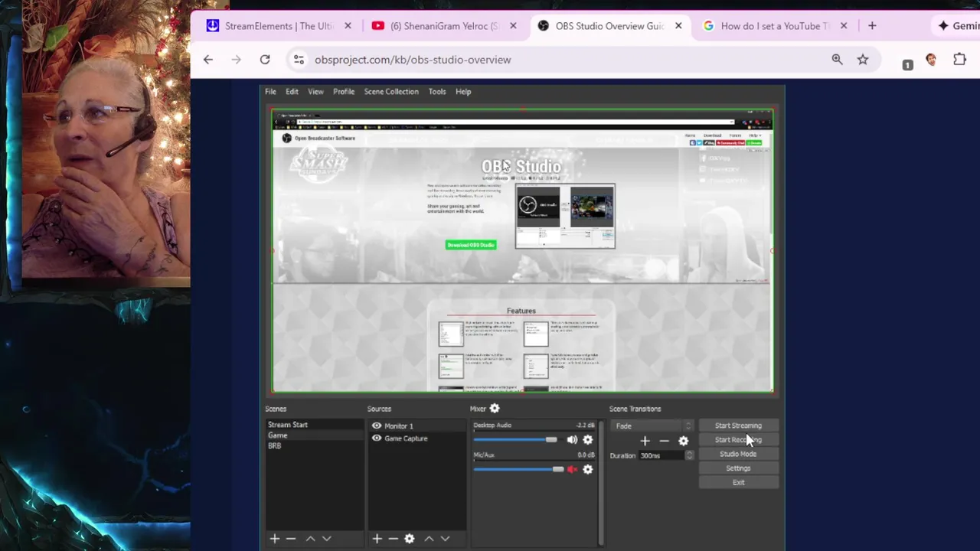Open the Chrome profile avatar

coord(931,60)
